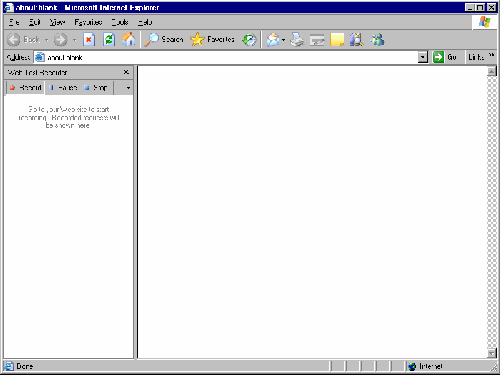Viewport: 500px width, 375px height.
Task: Open the File menu
Action: coord(14,22)
